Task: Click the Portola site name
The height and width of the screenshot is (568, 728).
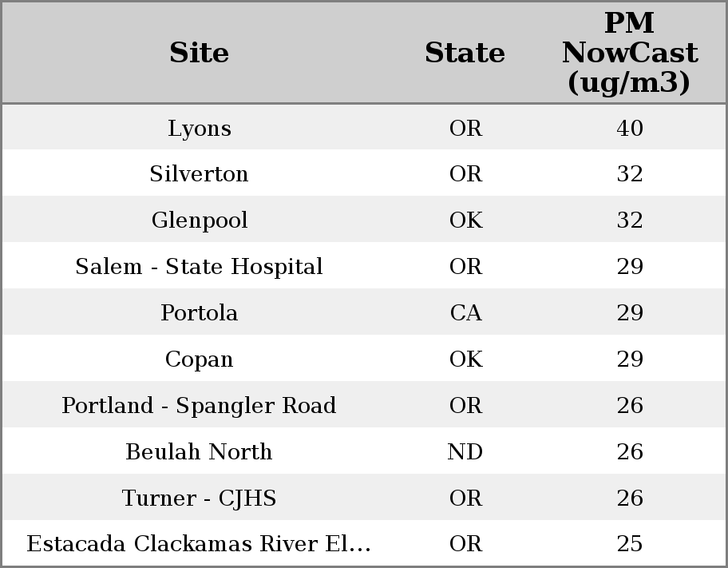Action: [199, 313]
